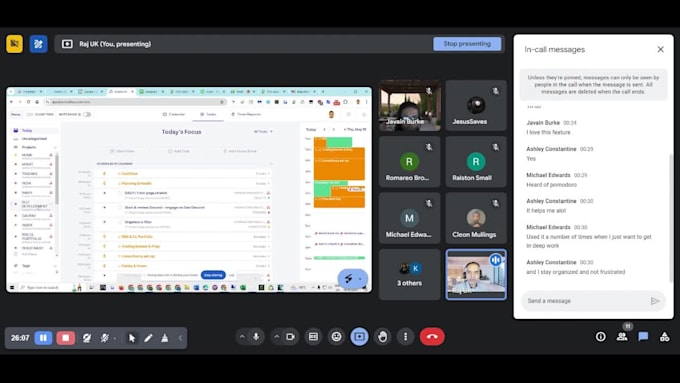680x383 pixels.
Task: Toggle recorder microphone mute icon
Action: coord(105,337)
